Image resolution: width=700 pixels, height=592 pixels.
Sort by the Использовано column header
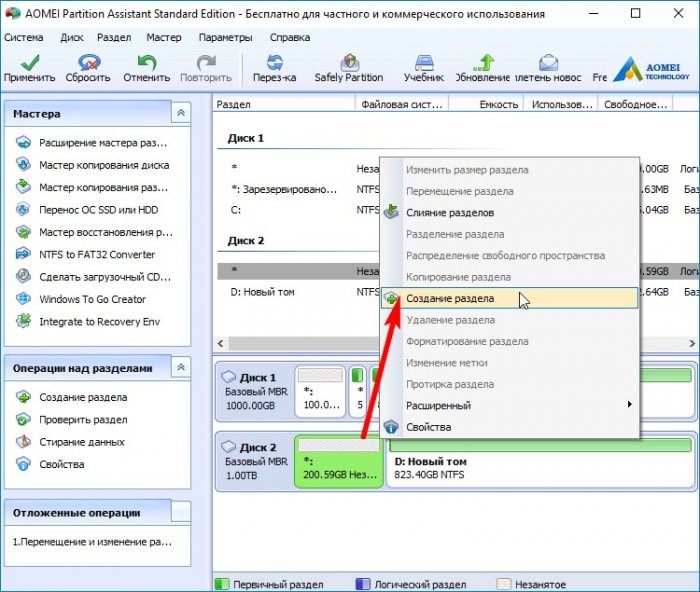point(561,104)
